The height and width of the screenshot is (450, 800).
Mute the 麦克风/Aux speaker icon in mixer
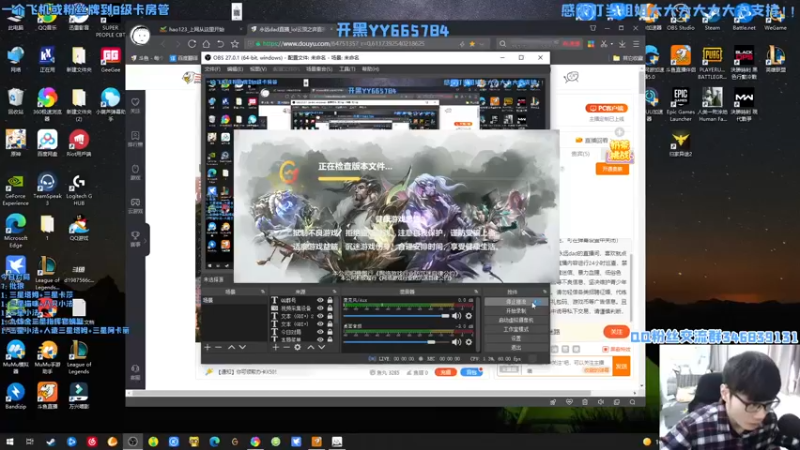[456, 316]
